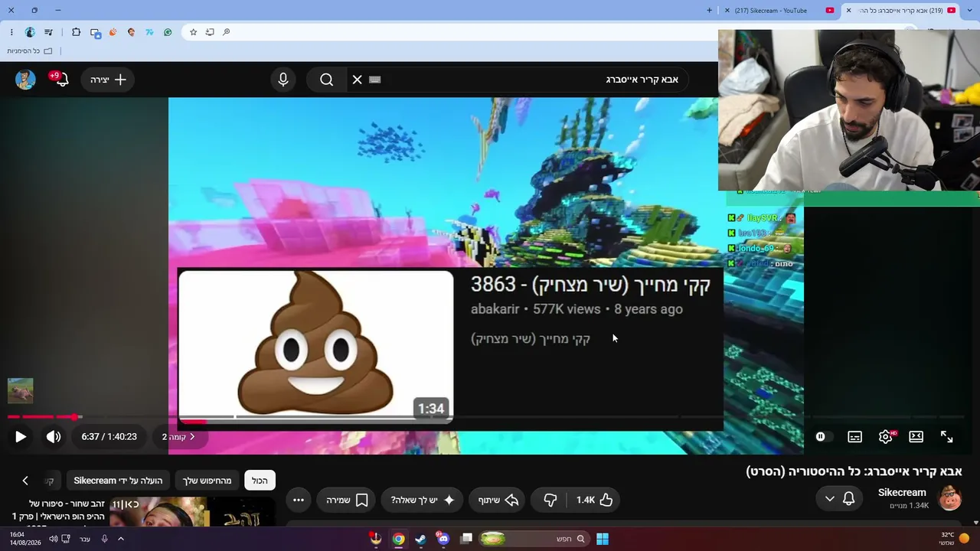Image resolution: width=980 pixels, height=551 pixels.
Task: Select the 'הכול' filter chip
Action: [x=260, y=481]
